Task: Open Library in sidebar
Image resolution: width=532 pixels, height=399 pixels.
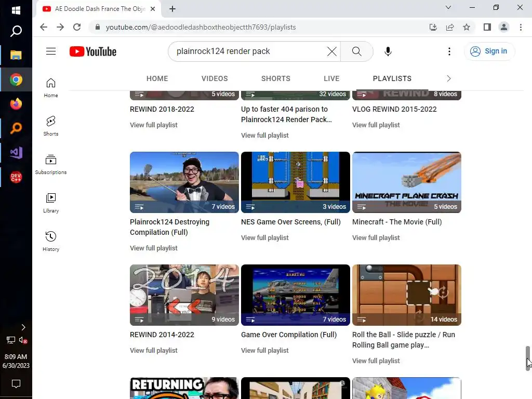Action: click(51, 203)
